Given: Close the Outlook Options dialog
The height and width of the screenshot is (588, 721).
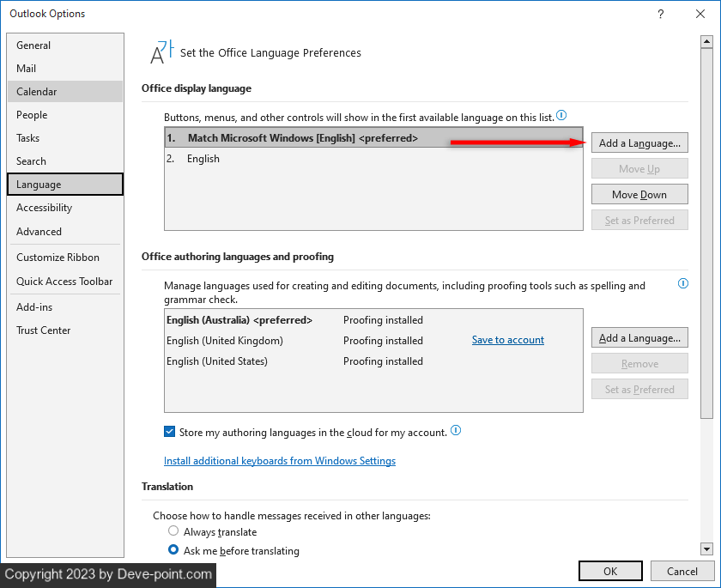Looking at the screenshot, I should (x=700, y=14).
